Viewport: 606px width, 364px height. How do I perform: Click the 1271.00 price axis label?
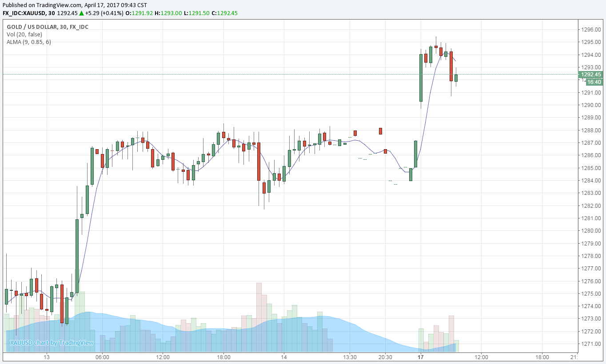click(x=591, y=344)
